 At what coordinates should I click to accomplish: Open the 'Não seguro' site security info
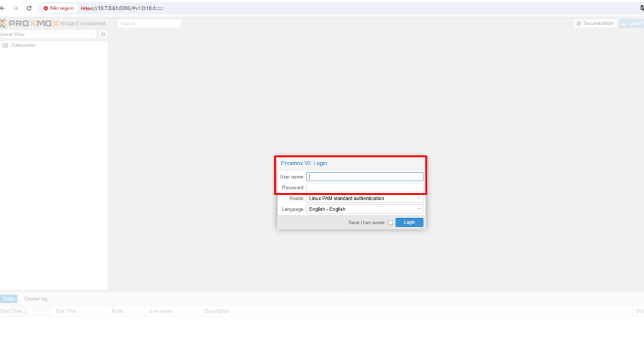pos(58,8)
